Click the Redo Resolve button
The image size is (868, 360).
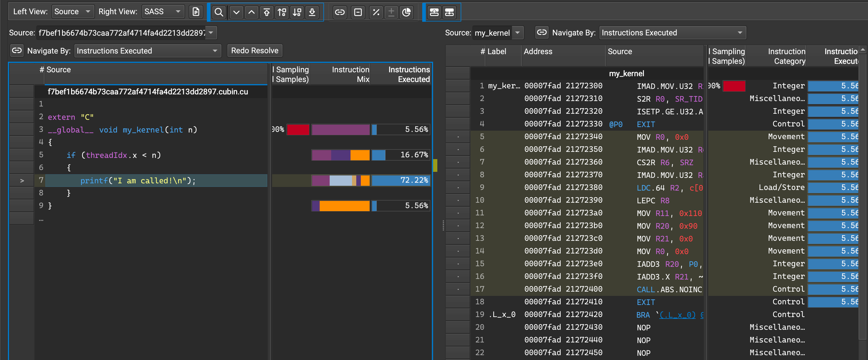pos(255,51)
